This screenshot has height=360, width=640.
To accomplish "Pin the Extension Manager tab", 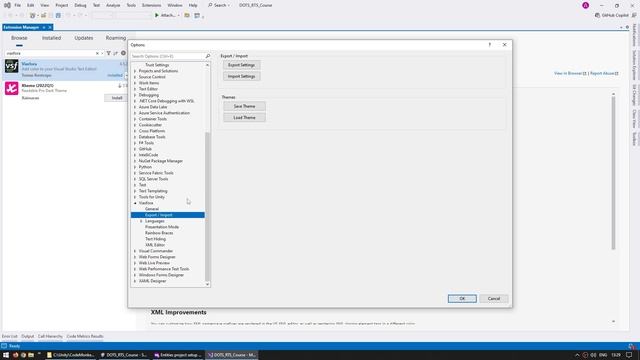I will [44, 27].
